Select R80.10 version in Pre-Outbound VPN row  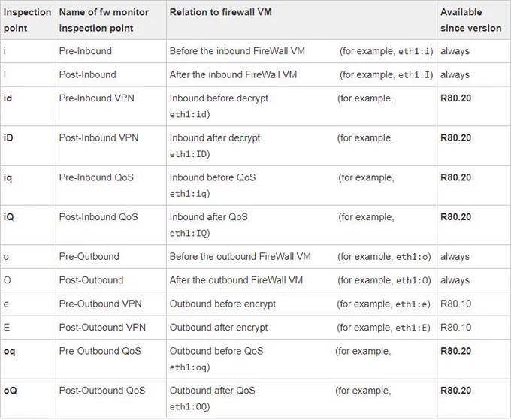pos(455,304)
